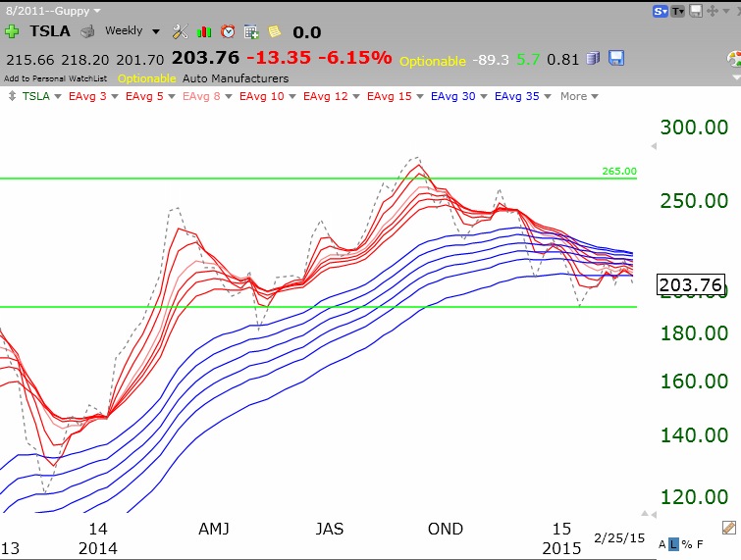This screenshot has width=741, height=560.
Task: Select the % percent scale option
Action: [x=687, y=545]
